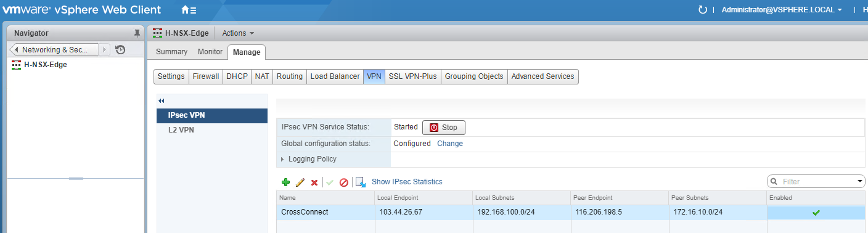Pin the Navigator panel
This screenshot has height=233, width=868.
pyautogui.click(x=137, y=33)
